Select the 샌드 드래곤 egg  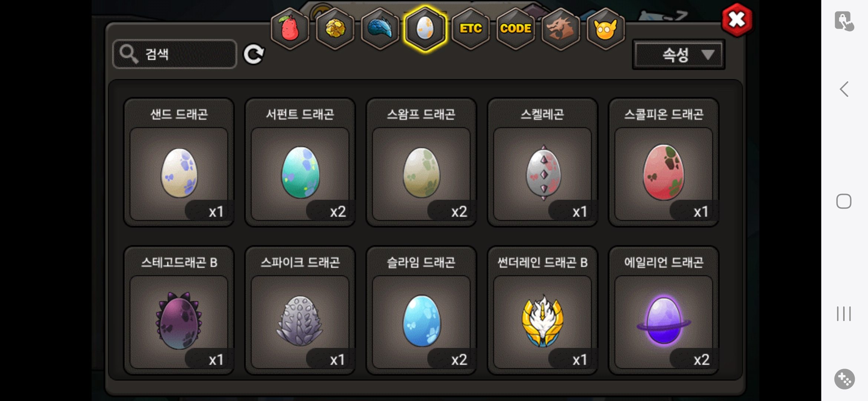[x=179, y=162]
